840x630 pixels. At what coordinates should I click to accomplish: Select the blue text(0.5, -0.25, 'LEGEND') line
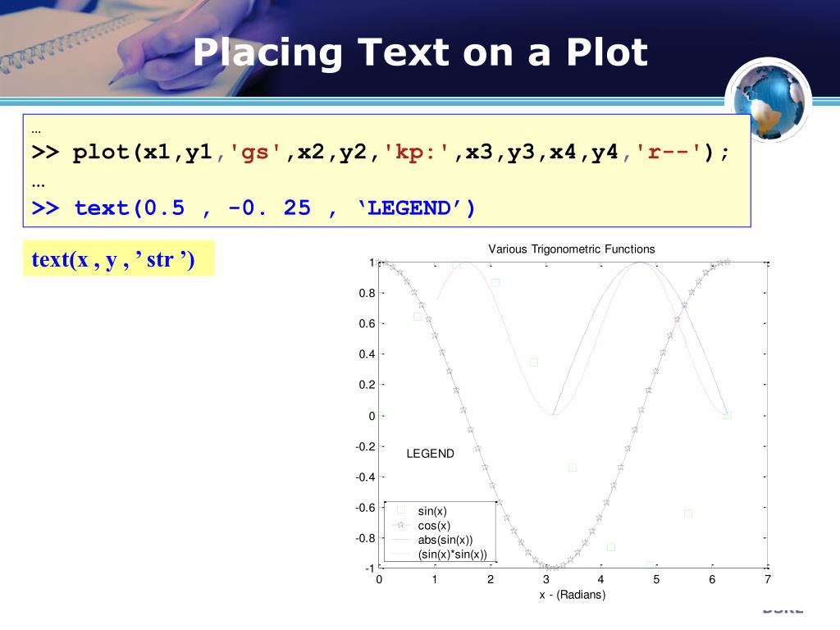(x=253, y=208)
